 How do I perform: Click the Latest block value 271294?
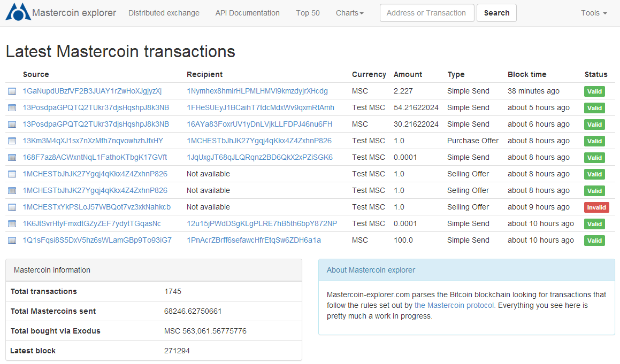click(177, 351)
